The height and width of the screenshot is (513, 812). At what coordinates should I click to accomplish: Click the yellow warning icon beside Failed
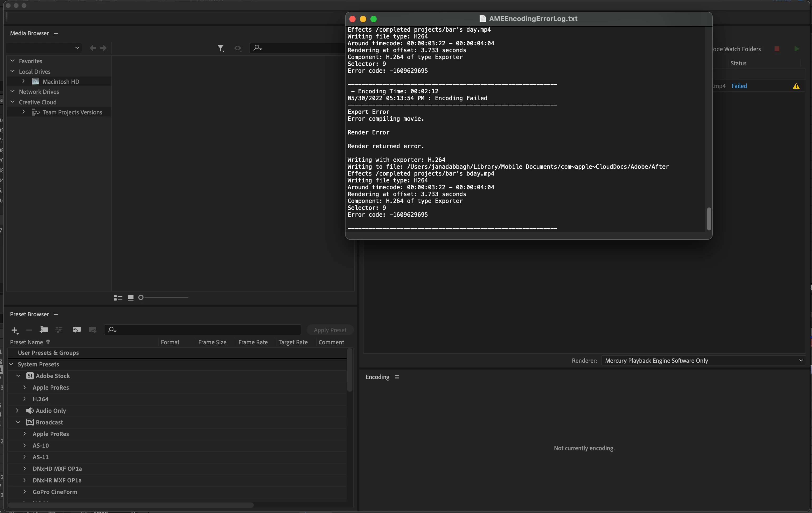[x=796, y=86]
